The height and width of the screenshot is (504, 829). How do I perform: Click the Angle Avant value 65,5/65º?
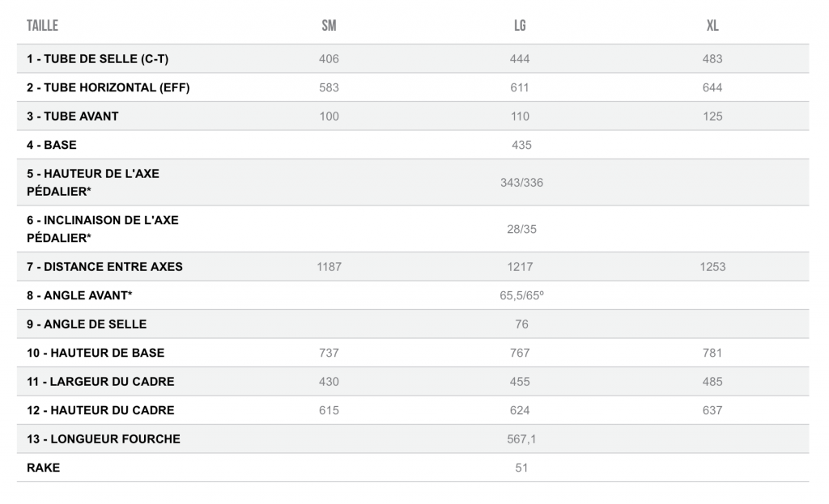(x=521, y=295)
